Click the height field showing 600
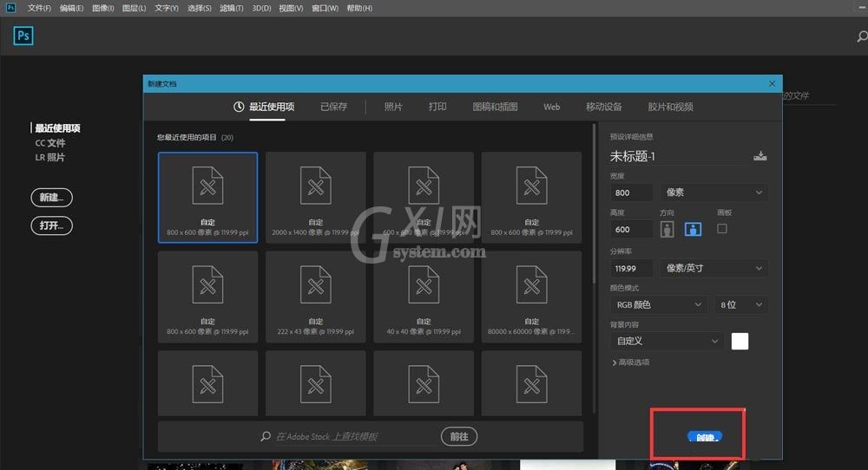This screenshot has height=470, width=868. [x=631, y=229]
